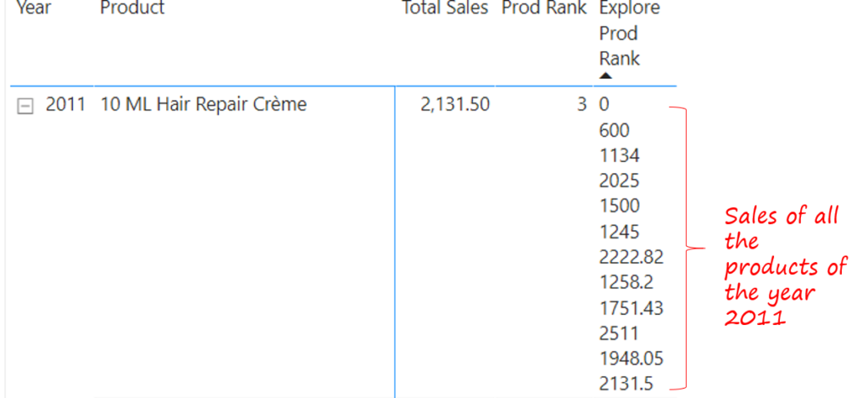Image resolution: width=868 pixels, height=398 pixels.
Task: Click the Total Sales column header
Action: [x=445, y=8]
